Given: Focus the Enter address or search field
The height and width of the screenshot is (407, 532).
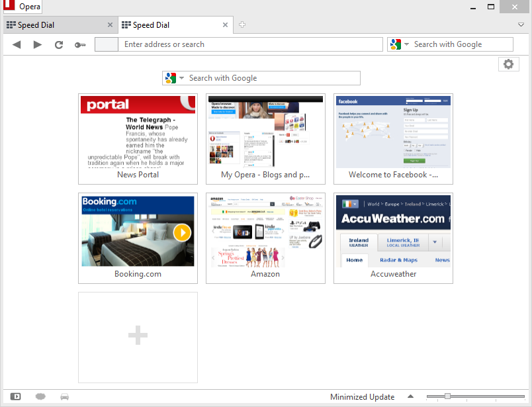Looking at the screenshot, I should 250,44.
